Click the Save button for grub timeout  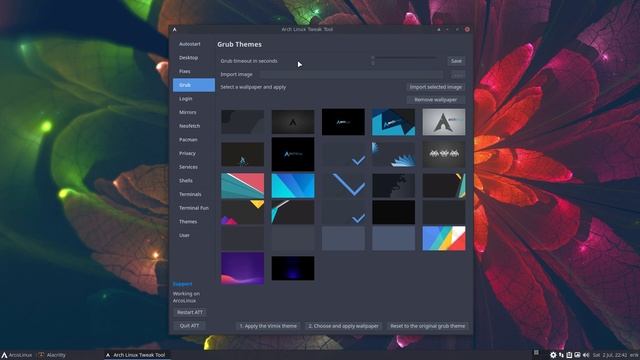point(456,61)
